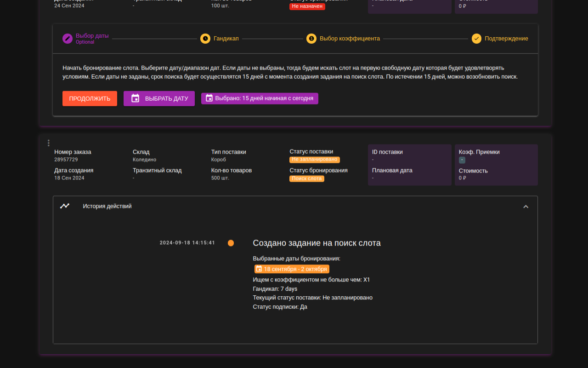Collapse the История действий panel with chevron

pos(526,207)
